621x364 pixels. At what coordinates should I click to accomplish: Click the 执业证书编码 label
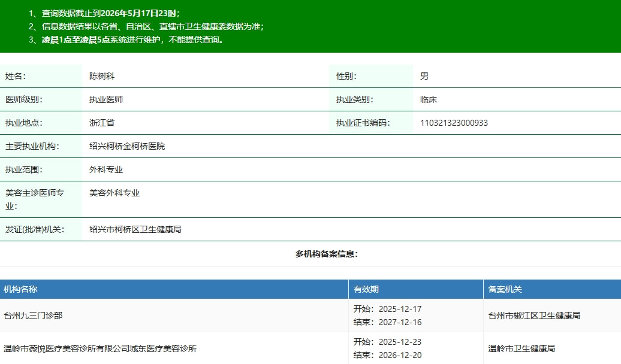(363, 123)
